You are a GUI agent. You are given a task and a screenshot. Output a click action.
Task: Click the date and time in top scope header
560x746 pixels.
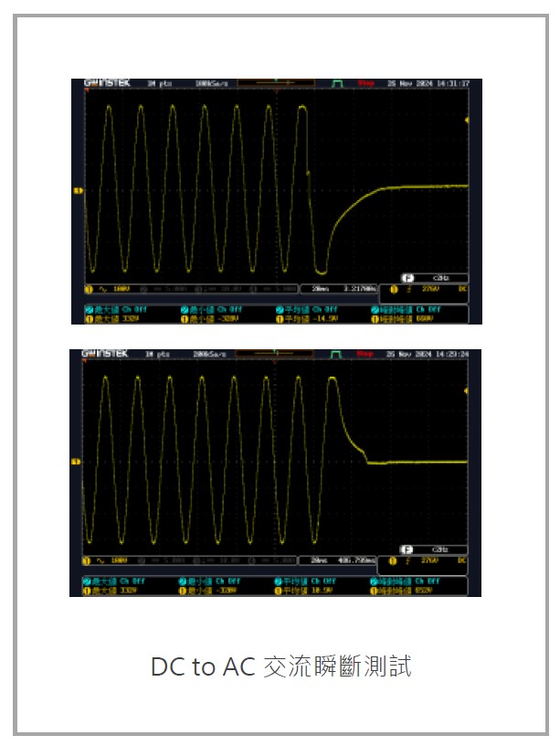pyautogui.click(x=428, y=83)
